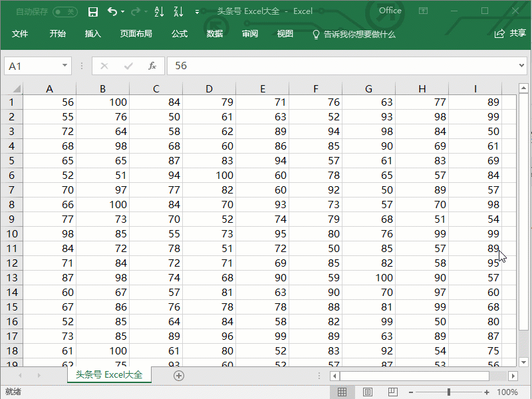
Task: Open the 数据 (Data) tab
Action: tap(214, 34)
